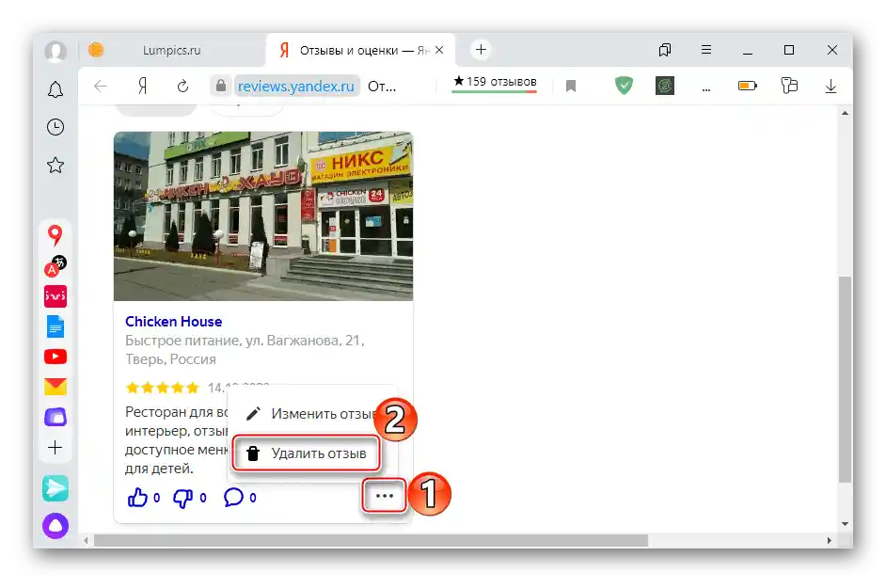Open the battery saver icon
Image resolution: width=886 pixels, height=588 pixels.
click(747, 86)
